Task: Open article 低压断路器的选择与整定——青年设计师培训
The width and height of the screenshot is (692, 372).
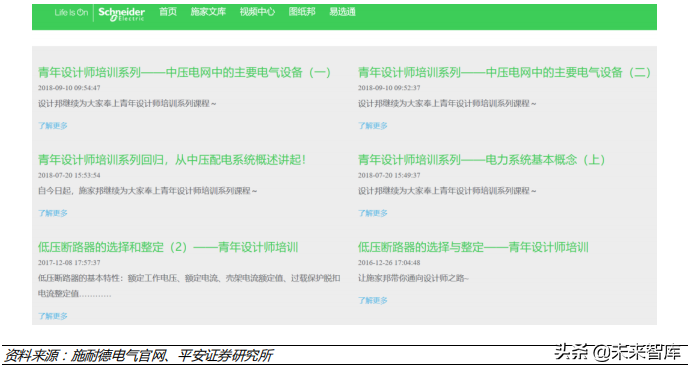Action: [x=473, y=247]
